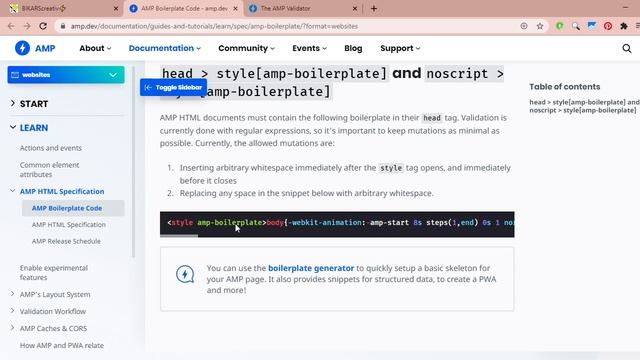Open Common element attributes page
Screen dimensions: 640x360
(49, 169)
